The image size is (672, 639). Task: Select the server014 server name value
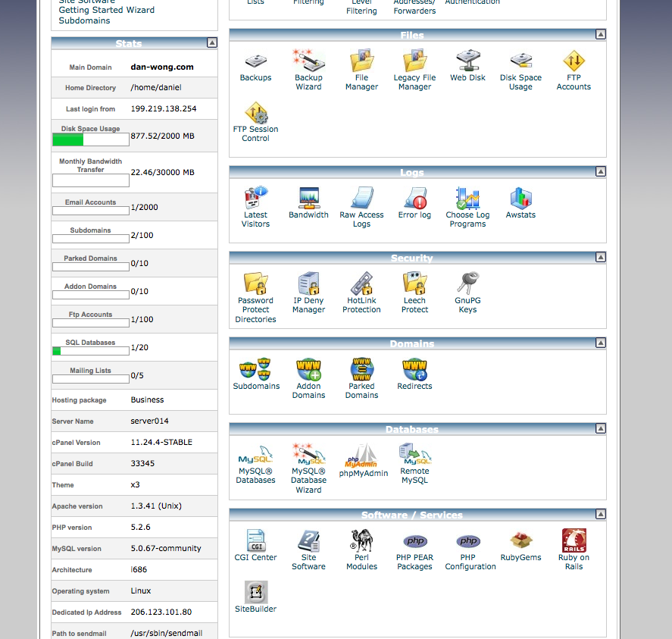(x=149, y=421)
